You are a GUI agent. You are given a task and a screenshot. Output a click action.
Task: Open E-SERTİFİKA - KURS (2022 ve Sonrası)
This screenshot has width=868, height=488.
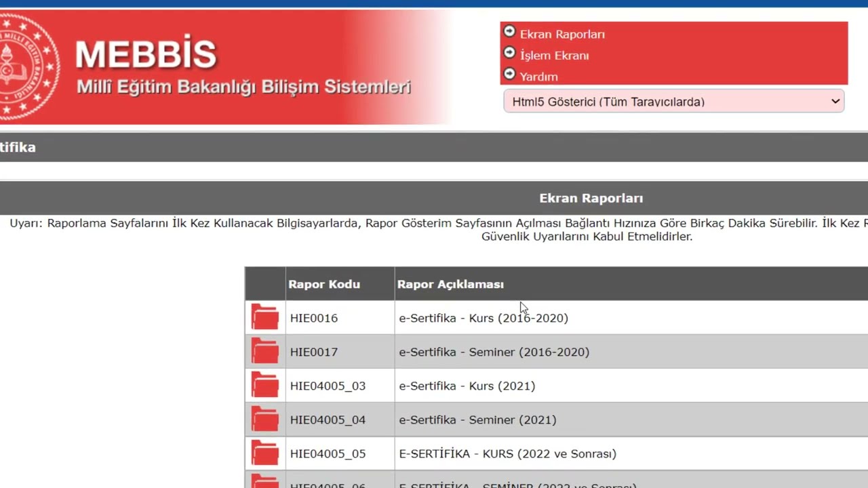[507, 453]
